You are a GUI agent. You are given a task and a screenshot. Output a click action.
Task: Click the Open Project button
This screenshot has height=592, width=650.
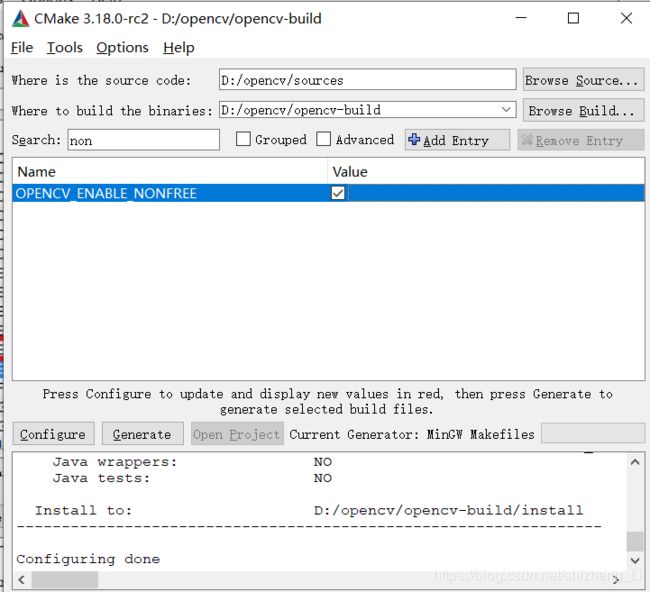(237, 434)
